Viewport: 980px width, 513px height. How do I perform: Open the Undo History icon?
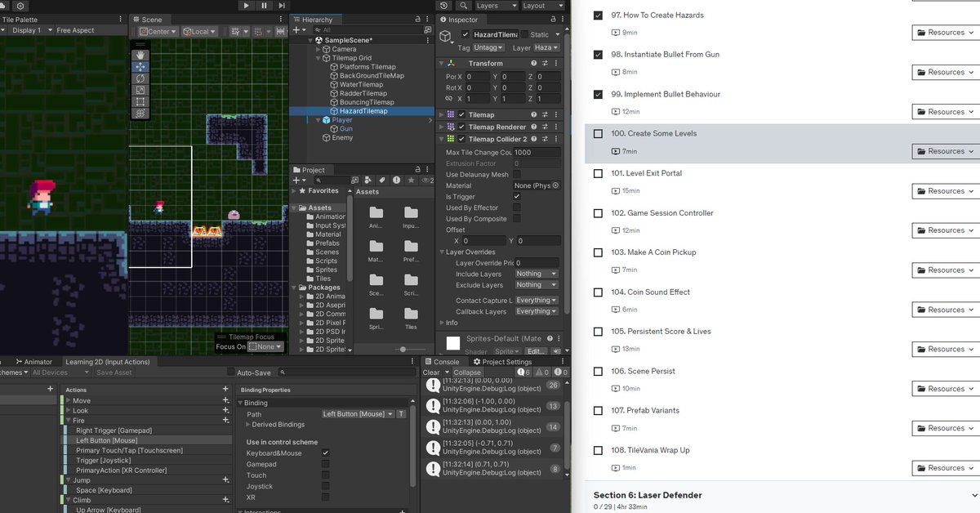pos(443,6)
